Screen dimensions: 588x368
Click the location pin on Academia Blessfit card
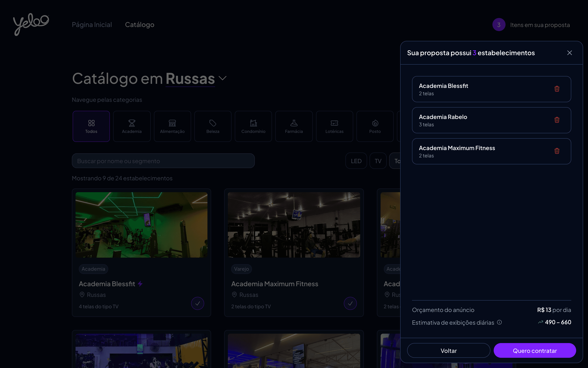click(82, 295)
